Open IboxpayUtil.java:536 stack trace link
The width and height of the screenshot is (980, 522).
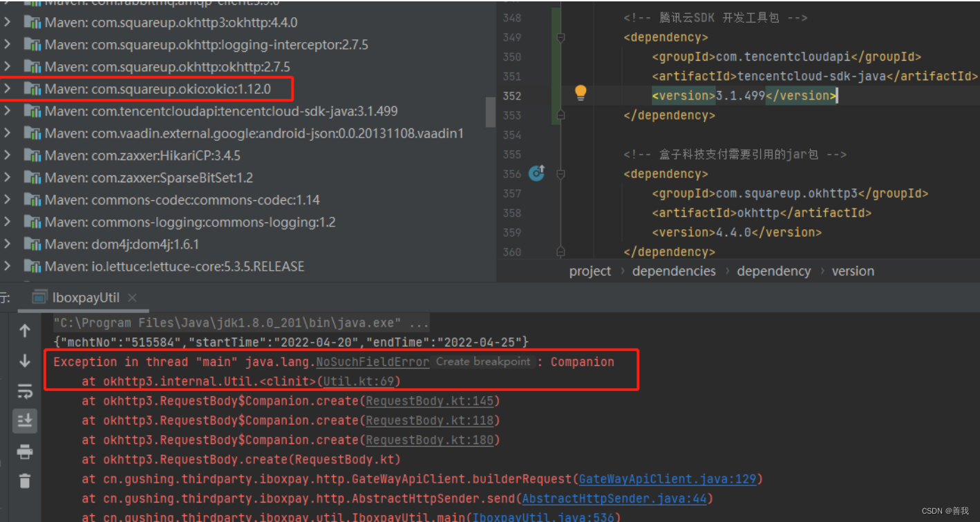(543, 516)
